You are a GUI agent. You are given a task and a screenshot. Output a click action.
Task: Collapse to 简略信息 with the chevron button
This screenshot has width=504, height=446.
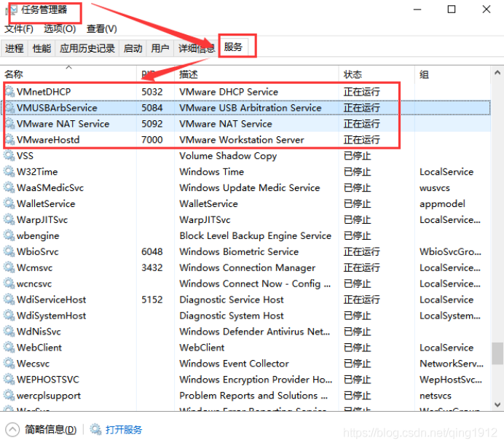coord(12,429)
